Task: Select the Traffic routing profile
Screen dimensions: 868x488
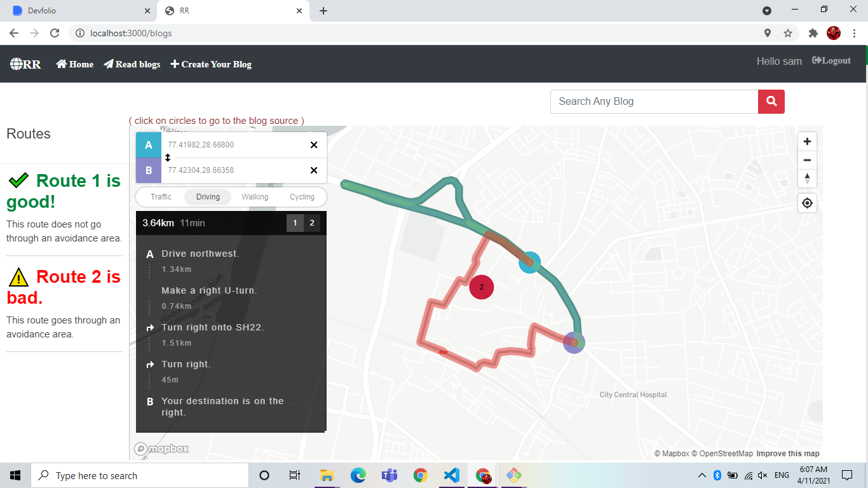Action: click(x=161, y=197)
